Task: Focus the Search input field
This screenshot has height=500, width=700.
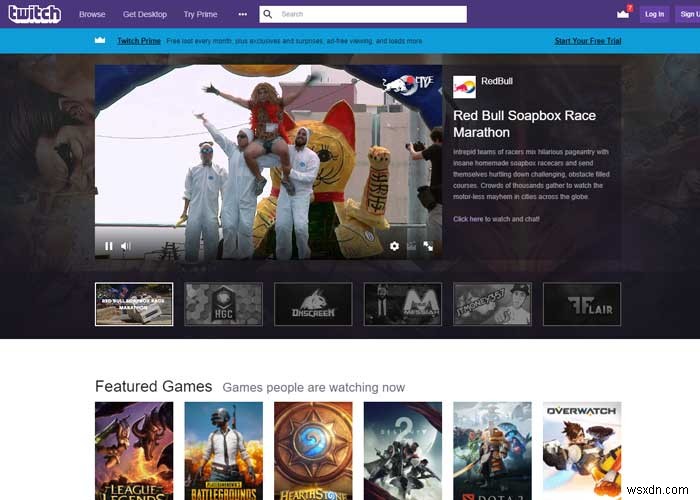Action: click(363, 14)
